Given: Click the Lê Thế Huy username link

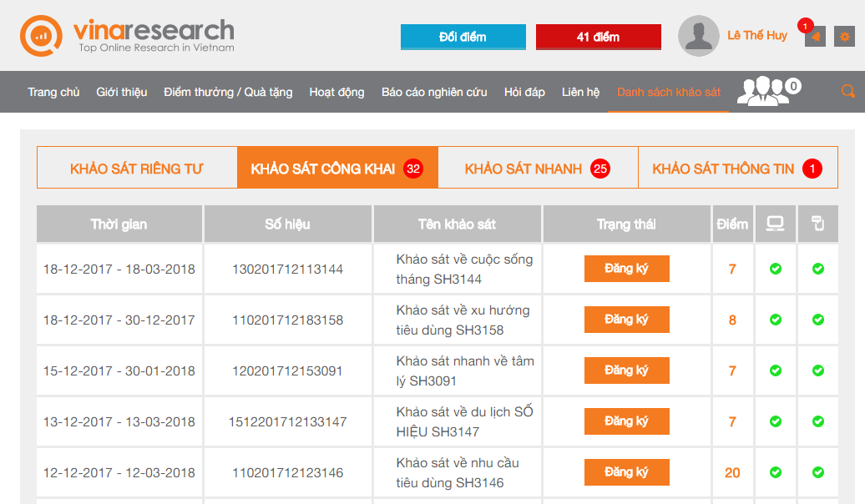Looking at the screenshot, I should 756,35.
